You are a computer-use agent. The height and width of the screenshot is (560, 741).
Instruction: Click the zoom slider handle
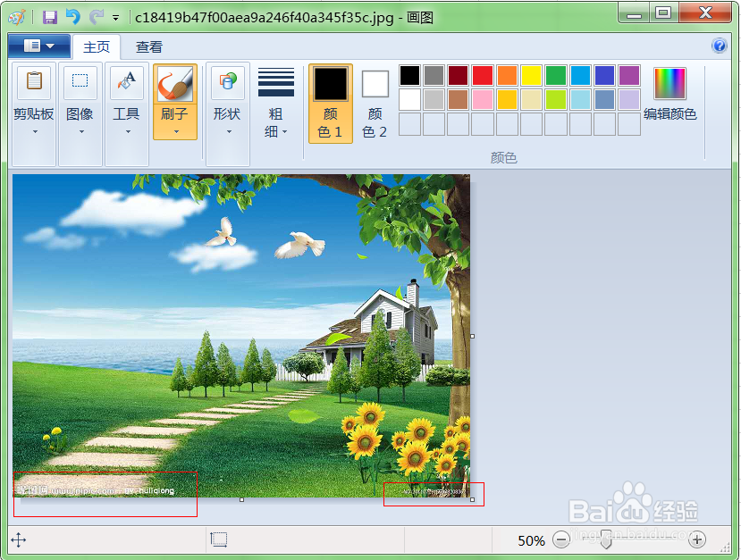[606, 539]
